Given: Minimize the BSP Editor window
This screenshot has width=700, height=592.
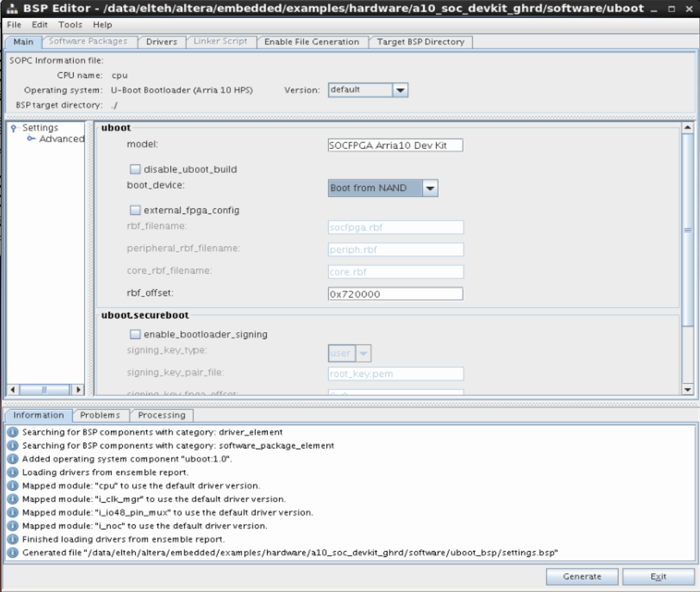Looking at the screenshot, I should click(654, 9).
